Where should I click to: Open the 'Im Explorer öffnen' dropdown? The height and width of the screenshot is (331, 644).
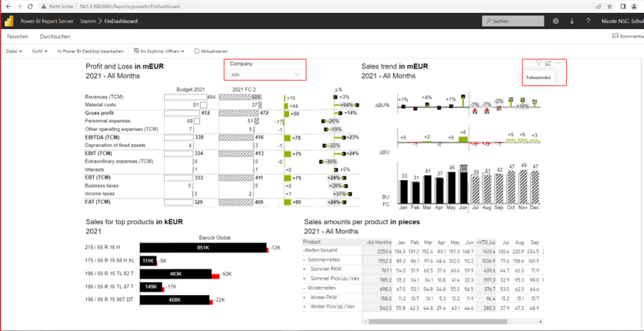pos(159,51)
